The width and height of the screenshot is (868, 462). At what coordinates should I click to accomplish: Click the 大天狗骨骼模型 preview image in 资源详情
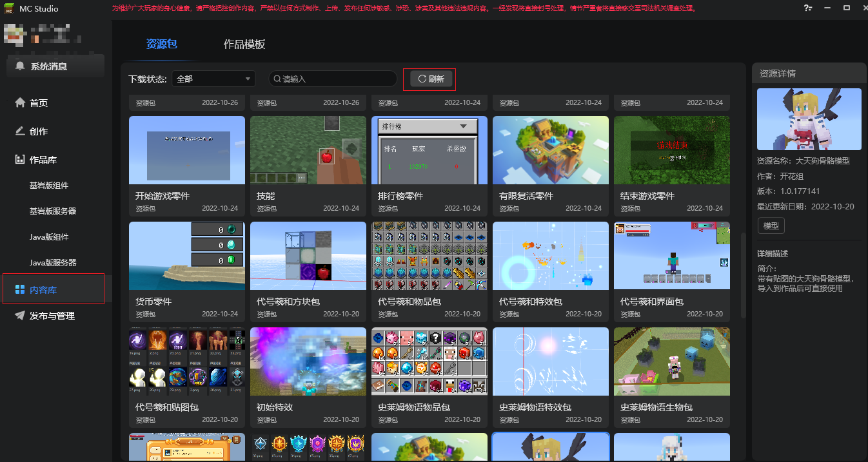point(809,119)
